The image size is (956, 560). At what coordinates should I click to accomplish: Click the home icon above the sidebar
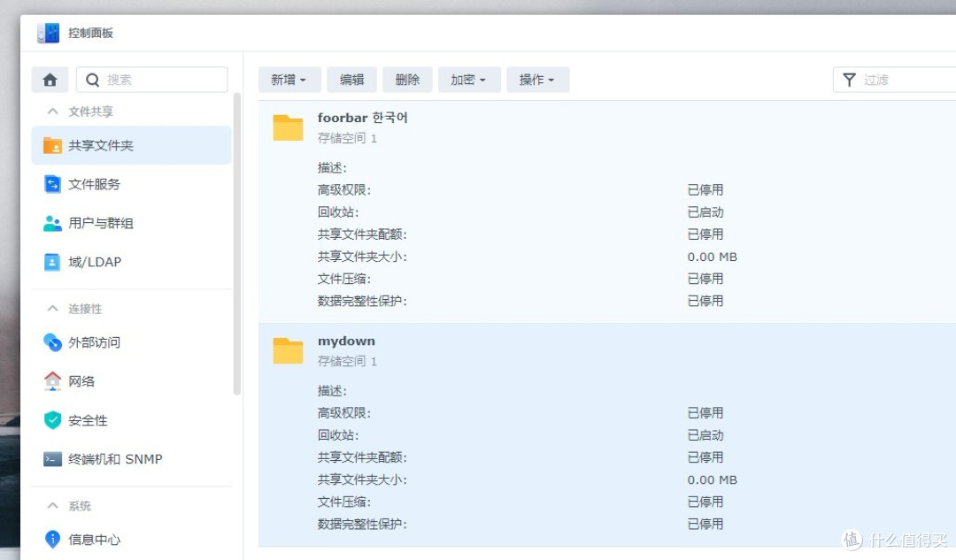coord(50,80)
